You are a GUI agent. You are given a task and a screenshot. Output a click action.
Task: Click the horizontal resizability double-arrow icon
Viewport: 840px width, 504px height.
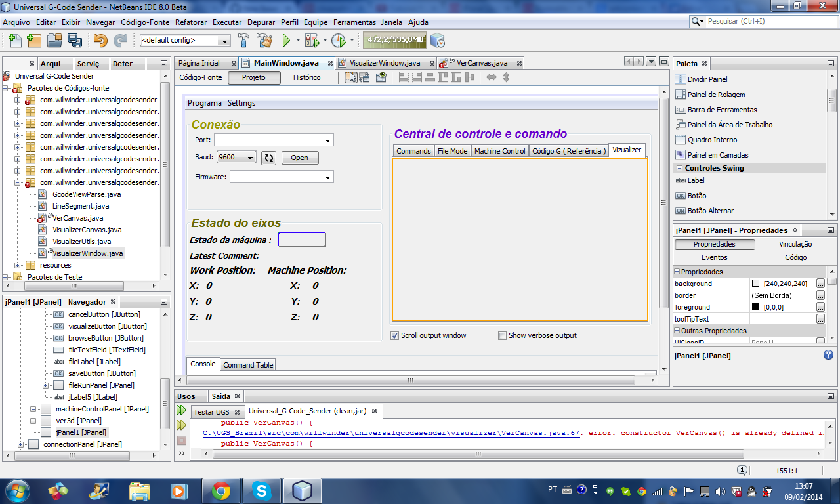pyautogui.click(x=492, y=77)
